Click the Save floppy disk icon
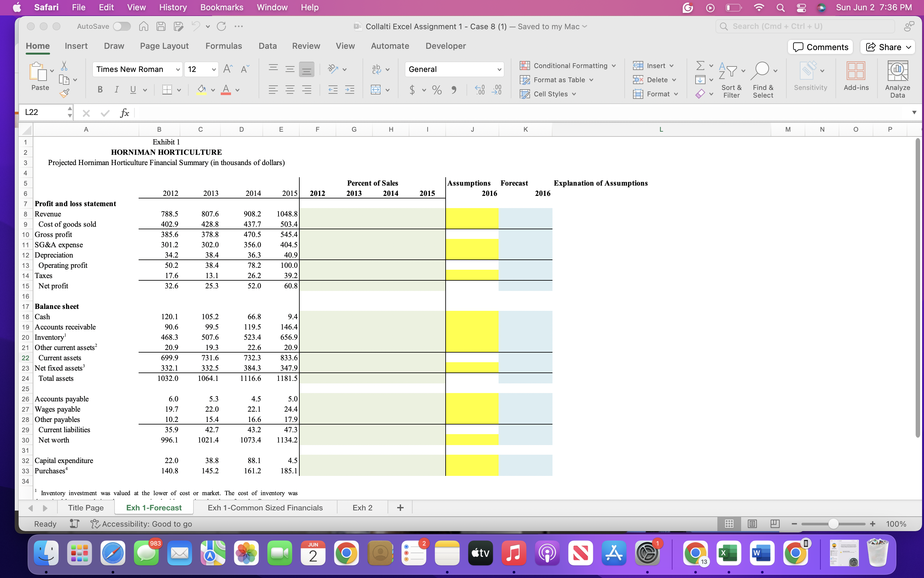The image size is (924, 578). [x=161, y=26]
